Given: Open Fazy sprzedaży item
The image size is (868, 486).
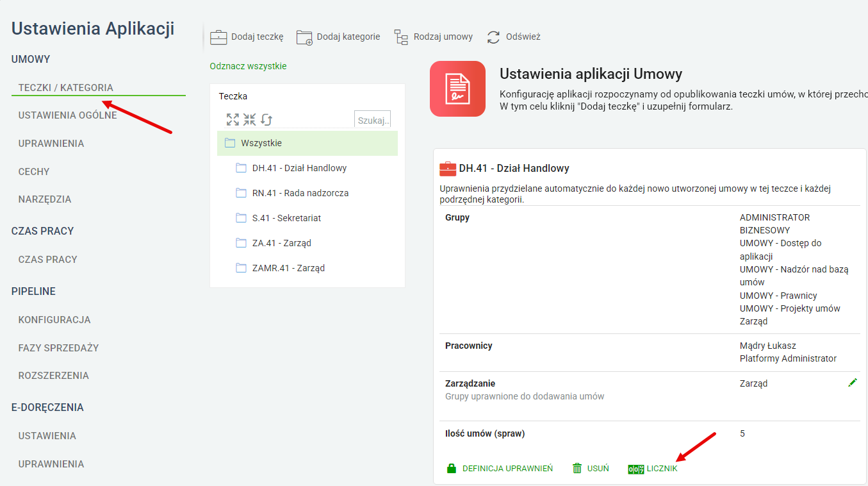Looking at the screenshot, I should click(59, 348).
